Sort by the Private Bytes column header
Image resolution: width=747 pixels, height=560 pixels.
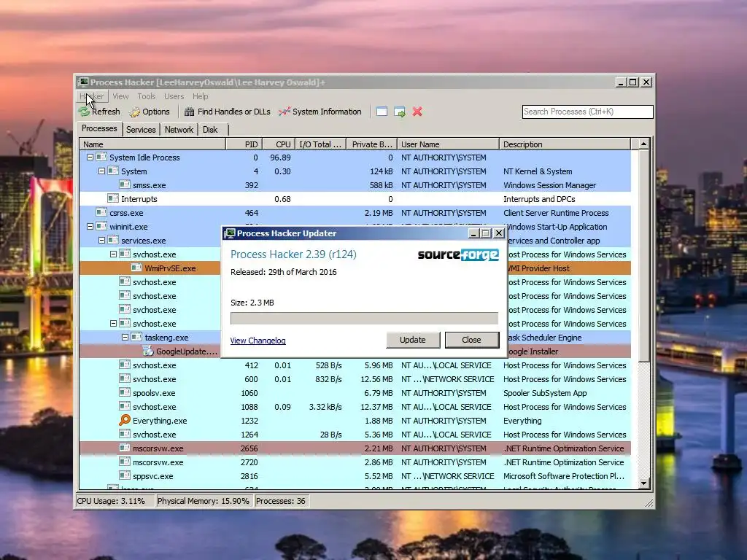click(x=371, y=144)
